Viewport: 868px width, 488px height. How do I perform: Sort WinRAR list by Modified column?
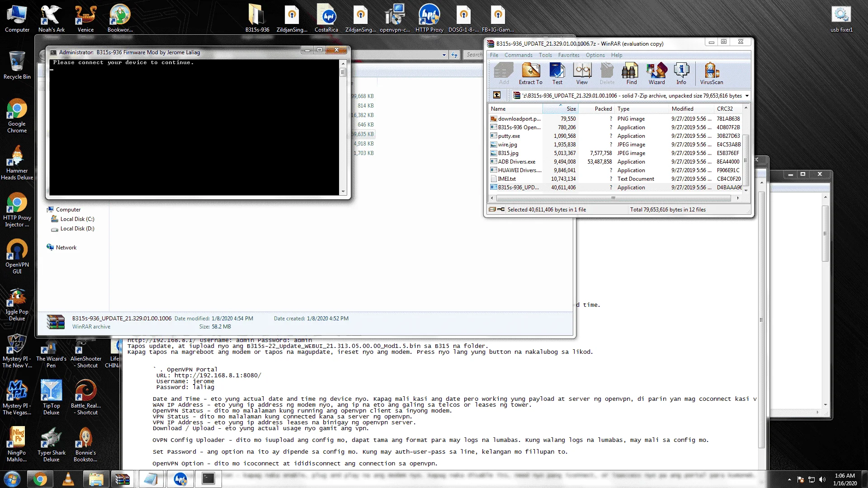(x=692, y=108)
